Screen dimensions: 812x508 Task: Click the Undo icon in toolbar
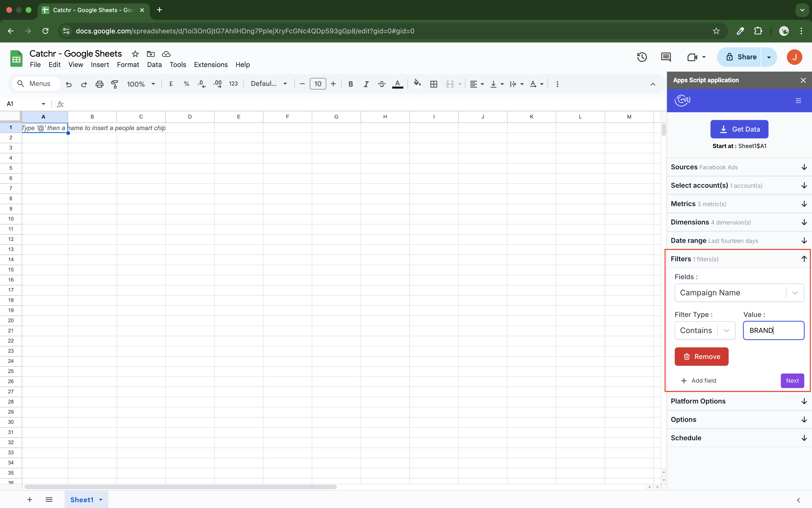[69, 84]
